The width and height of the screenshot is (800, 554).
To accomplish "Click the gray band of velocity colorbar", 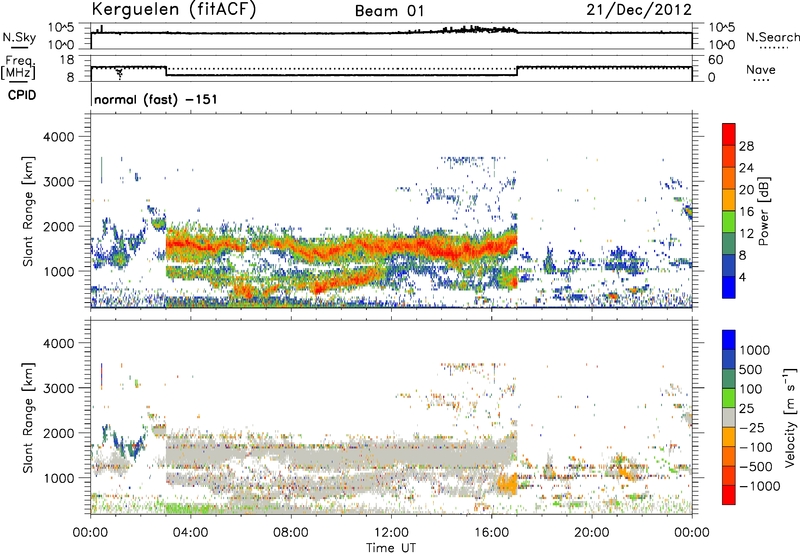I will click(x=729, y=418).
